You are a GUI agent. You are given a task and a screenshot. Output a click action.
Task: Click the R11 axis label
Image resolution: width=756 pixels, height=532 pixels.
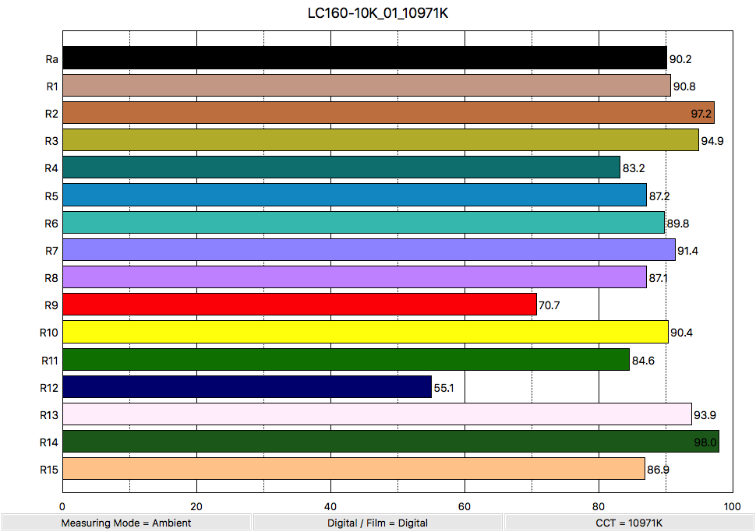tap(49, 360)
